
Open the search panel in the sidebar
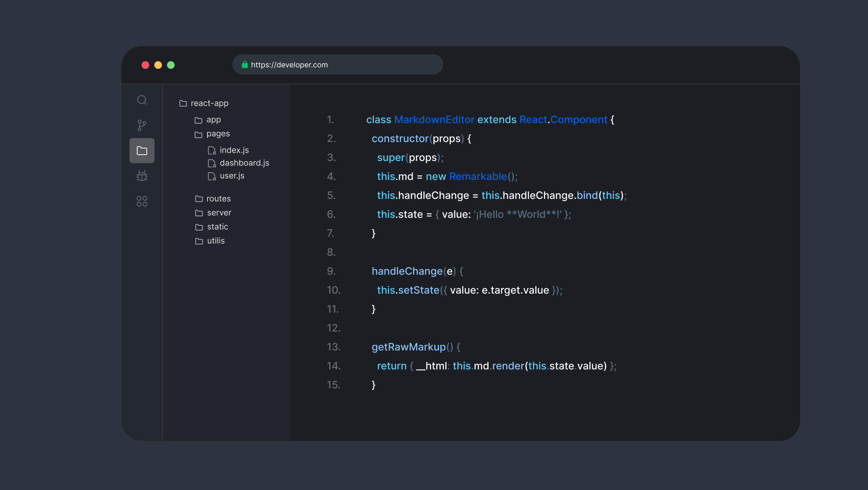click(142, 100)
